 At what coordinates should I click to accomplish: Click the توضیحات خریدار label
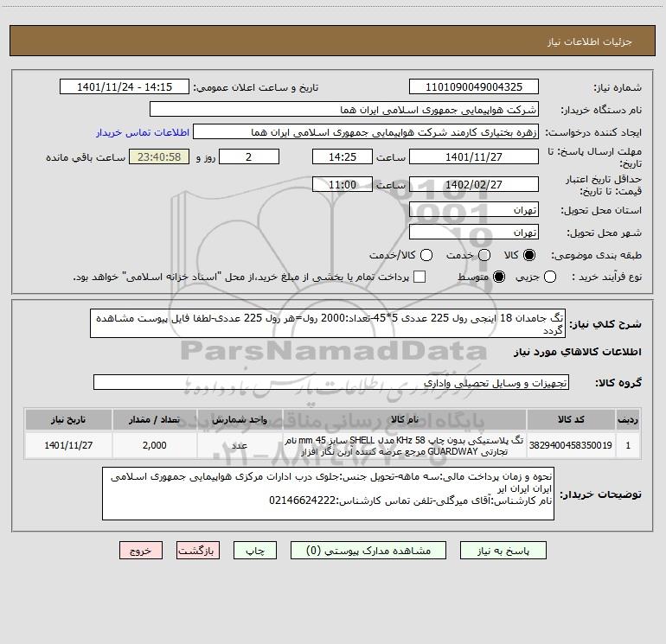coord(600,494)
